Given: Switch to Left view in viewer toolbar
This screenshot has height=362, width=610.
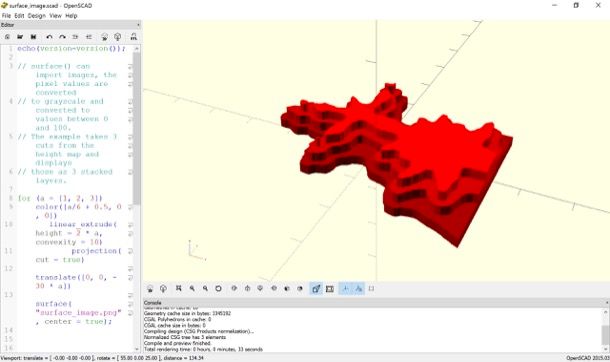Looking at the screenshot, I should 274,289.
